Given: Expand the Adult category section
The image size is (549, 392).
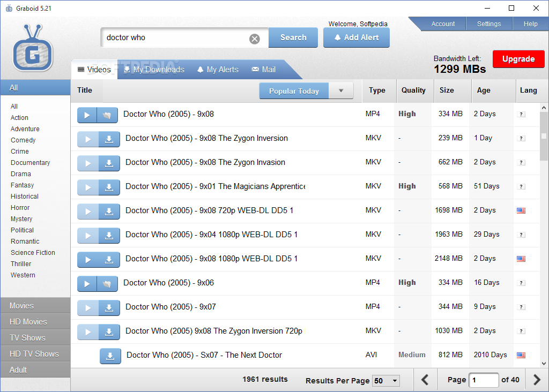Looking at the screenshot, I should point(35,370).
